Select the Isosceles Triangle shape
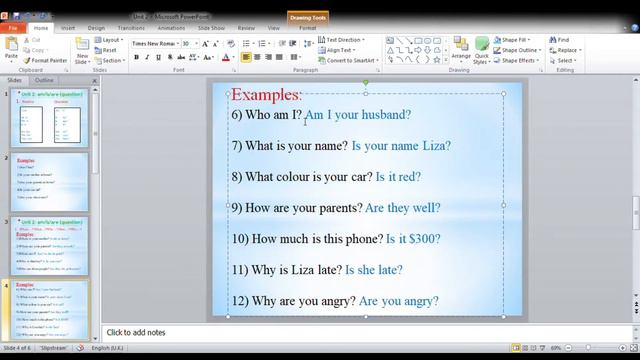 [x=390, y=50]
